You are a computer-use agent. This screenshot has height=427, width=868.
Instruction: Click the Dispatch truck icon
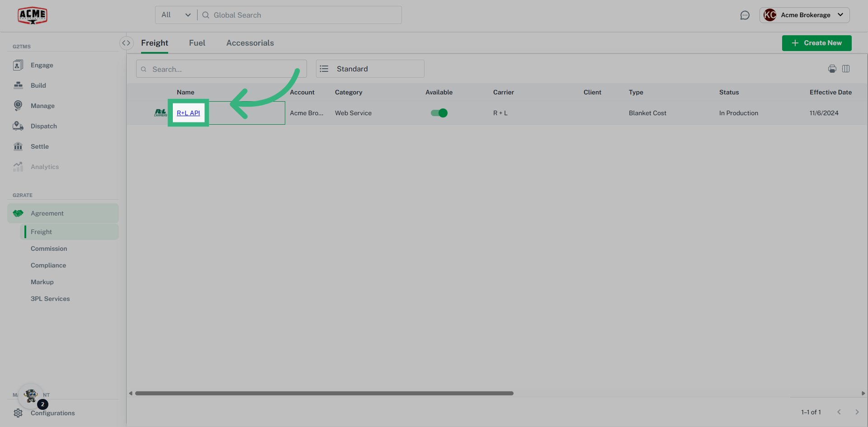coord(18,126)
